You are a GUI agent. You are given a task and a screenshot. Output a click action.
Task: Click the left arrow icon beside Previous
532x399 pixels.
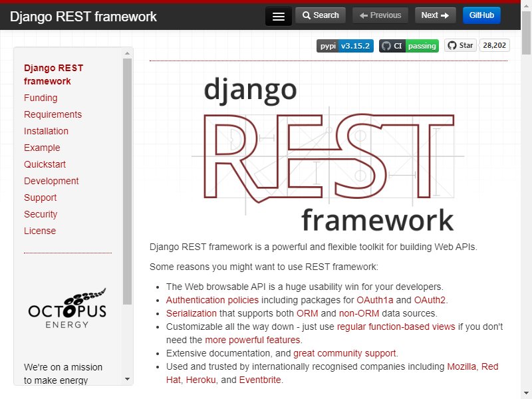[x=364, y=15]
